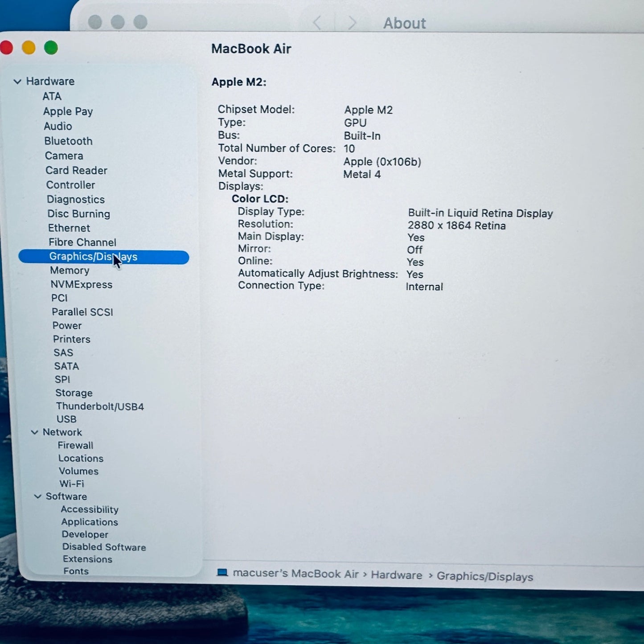Screen dimensions: 644x644
Task: Open Accessibility under Software
Action: click(x=90, y=509)
